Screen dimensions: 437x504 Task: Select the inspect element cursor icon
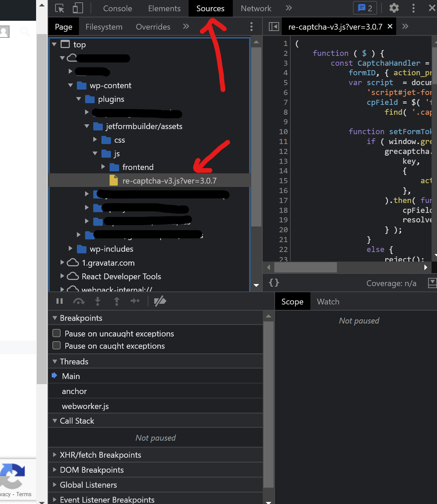click(60, 8)
